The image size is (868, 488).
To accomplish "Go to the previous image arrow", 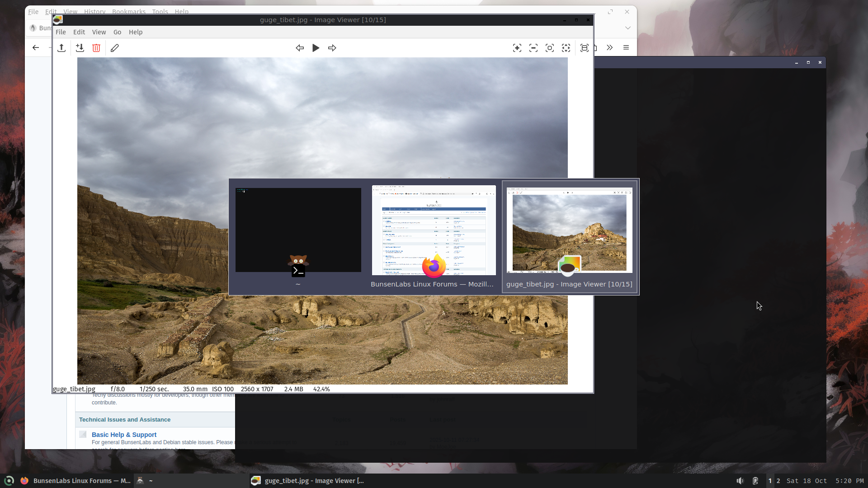I will pyautogui.click(x=300, y=48).
